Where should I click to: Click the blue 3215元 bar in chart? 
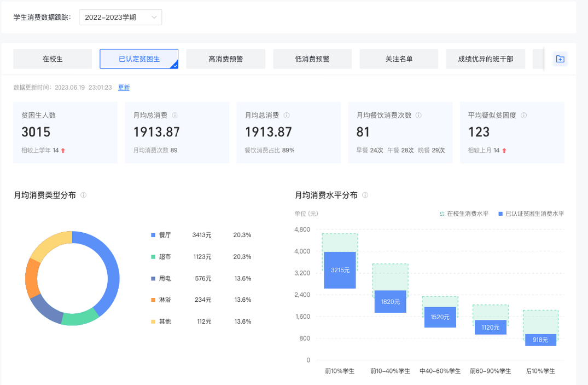[x=340, y=270]
